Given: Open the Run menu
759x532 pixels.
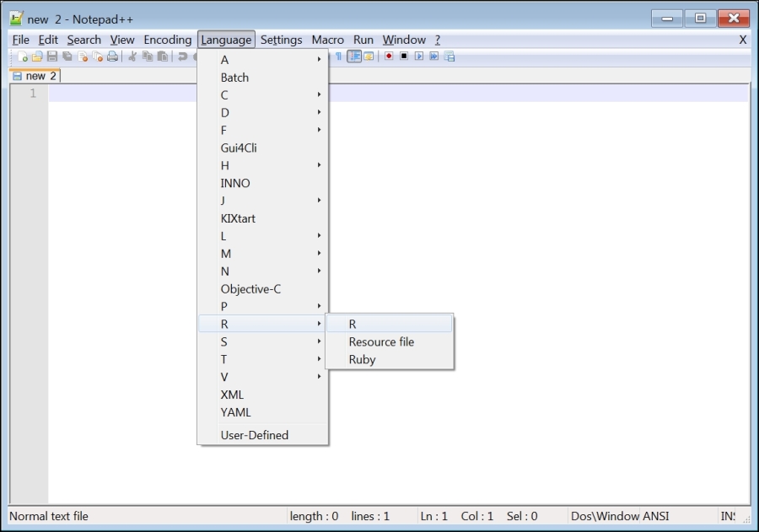Looking at the screenshot, I should tap(363, 40).
